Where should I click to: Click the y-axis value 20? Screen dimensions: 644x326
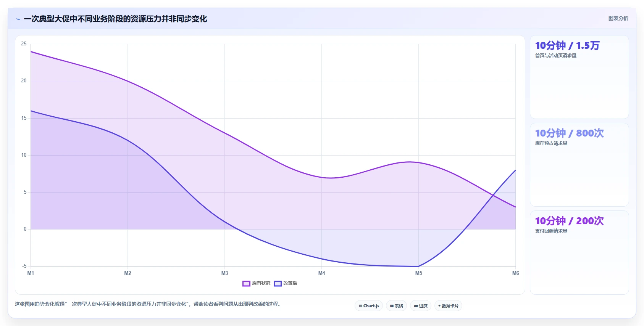24,81
